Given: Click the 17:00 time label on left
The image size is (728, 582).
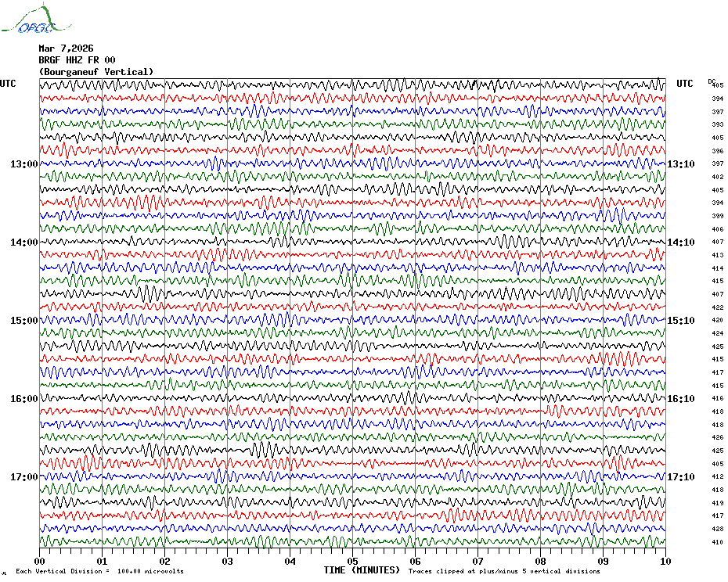Looking at the screenshot, I should (24, 477).
